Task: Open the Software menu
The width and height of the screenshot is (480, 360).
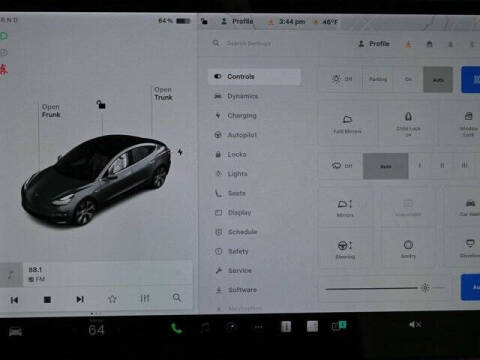Action: (x=236, y=290)
